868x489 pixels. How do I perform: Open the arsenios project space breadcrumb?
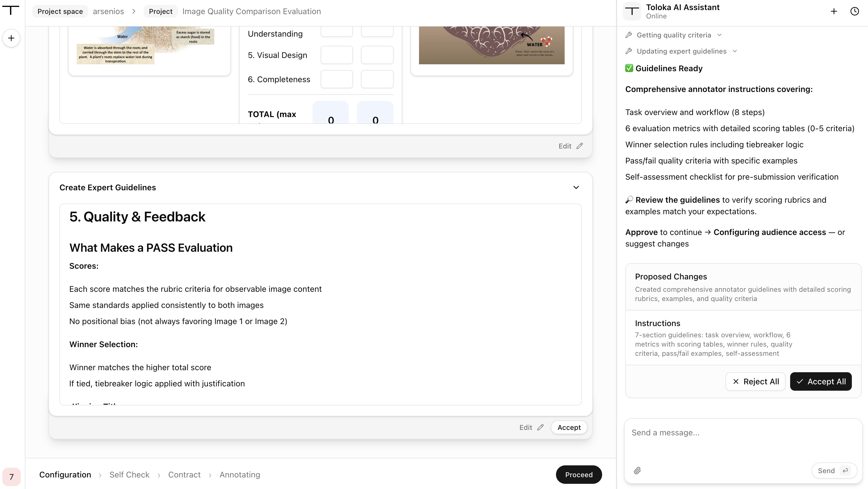pos(108,11)
